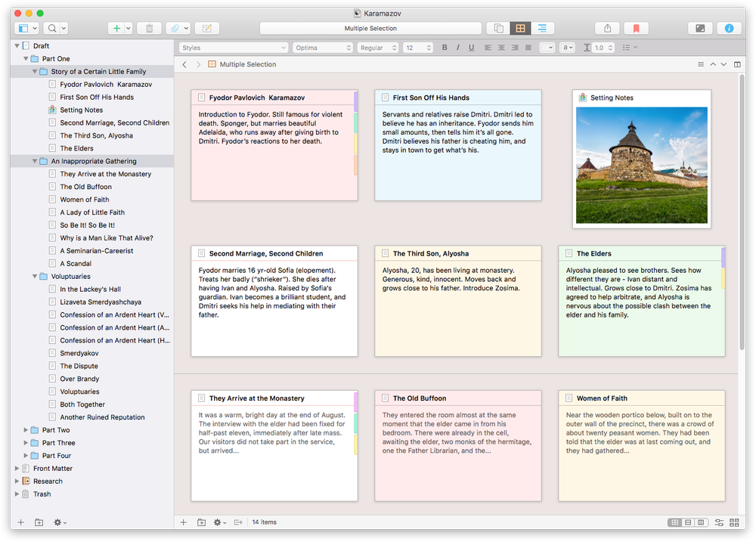Navigate forward in editor history
This screenshot has width=756, height=542.
click(x=198, y=64)
